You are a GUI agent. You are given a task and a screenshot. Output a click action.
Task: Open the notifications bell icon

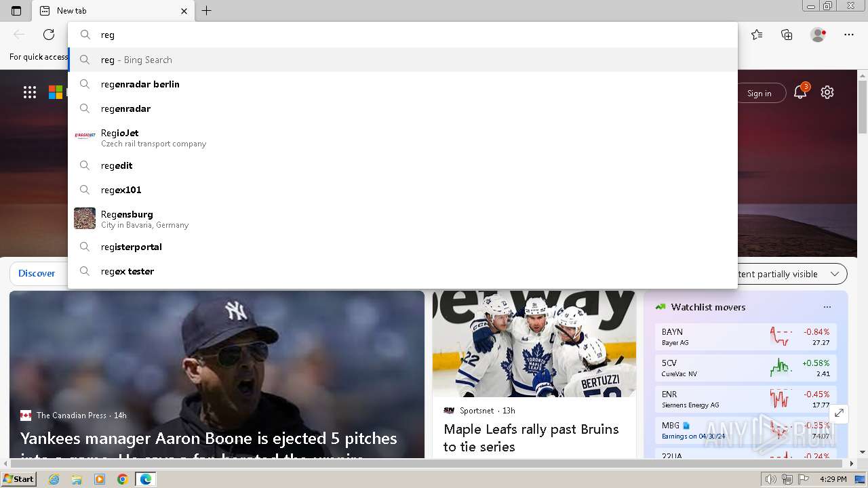[800, 93]
